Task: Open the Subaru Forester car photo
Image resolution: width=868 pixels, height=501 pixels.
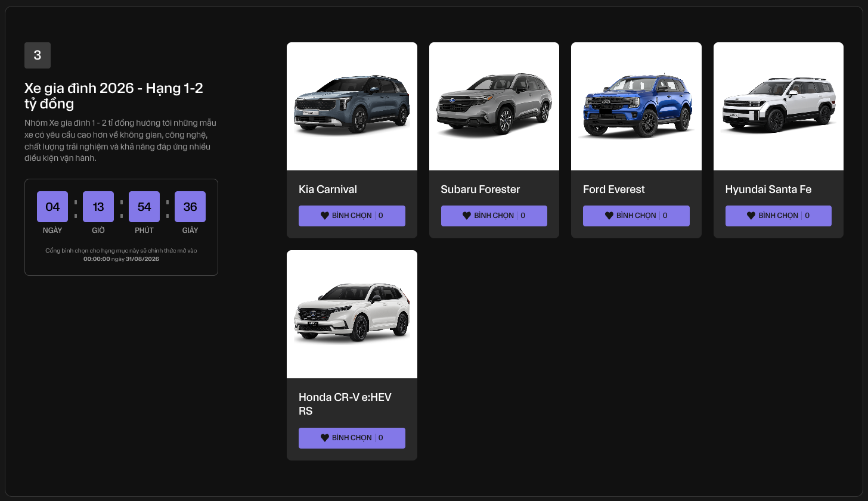Action: click(494, 106)
